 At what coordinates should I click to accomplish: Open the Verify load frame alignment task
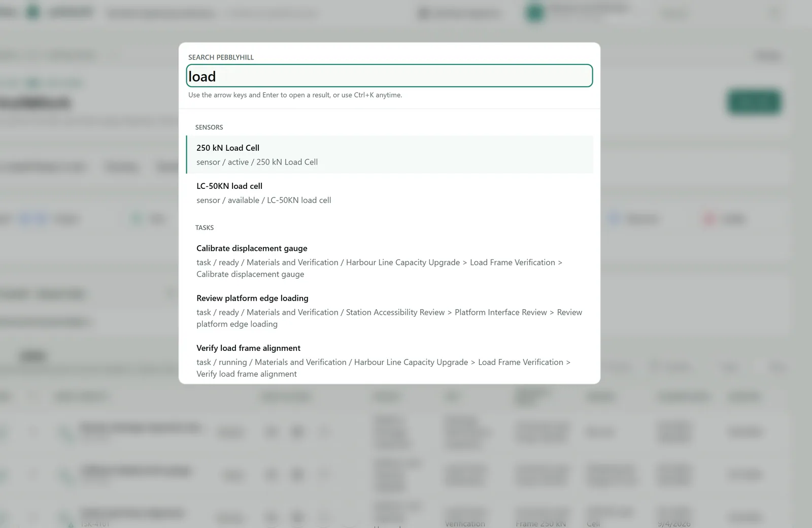(389, 360)
